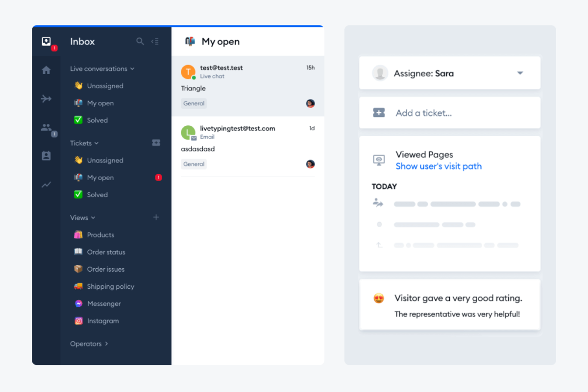Open the Analytics chart icon in sidebar
Screen dimensions: 588x392
click(47, 184)
